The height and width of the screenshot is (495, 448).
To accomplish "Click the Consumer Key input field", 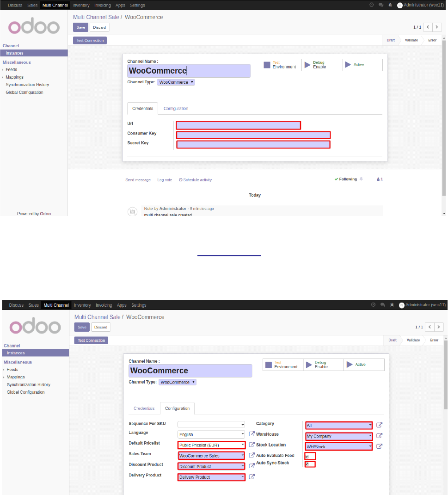I will coord(253,135).
